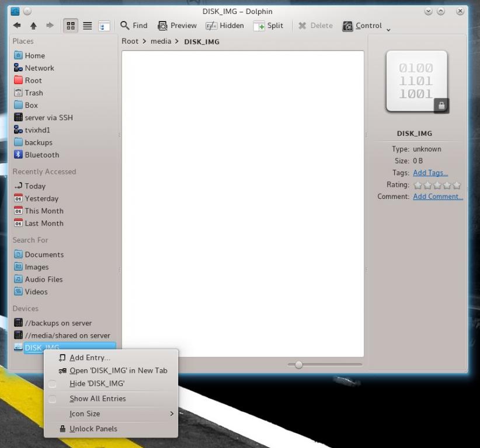This screenshot has height=448, width=480.
Task: Adjust the icon zoom slider
Action: [299, 365]
